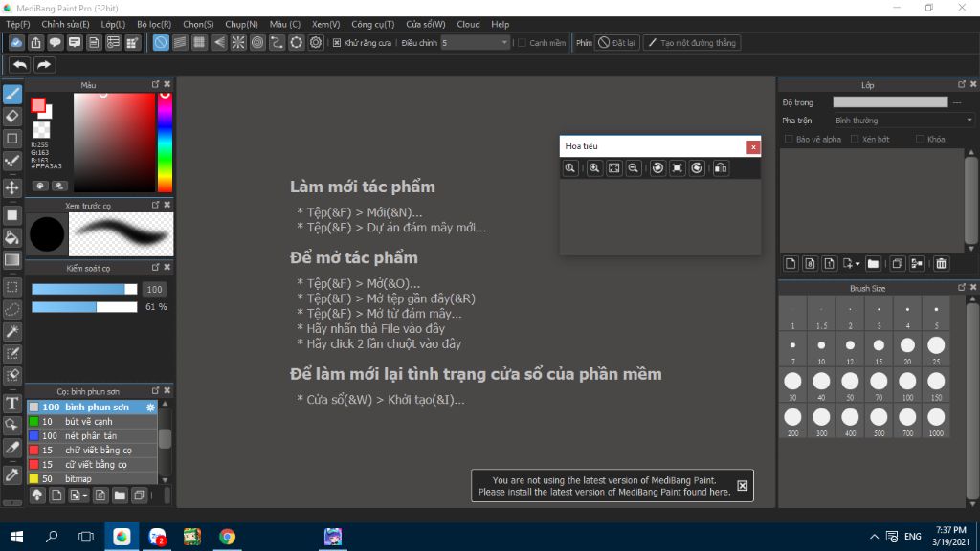The width and height of the screenshot is (980, 551).
Task: Open the Lớp(L) menu
Action: tap(113, 24)
